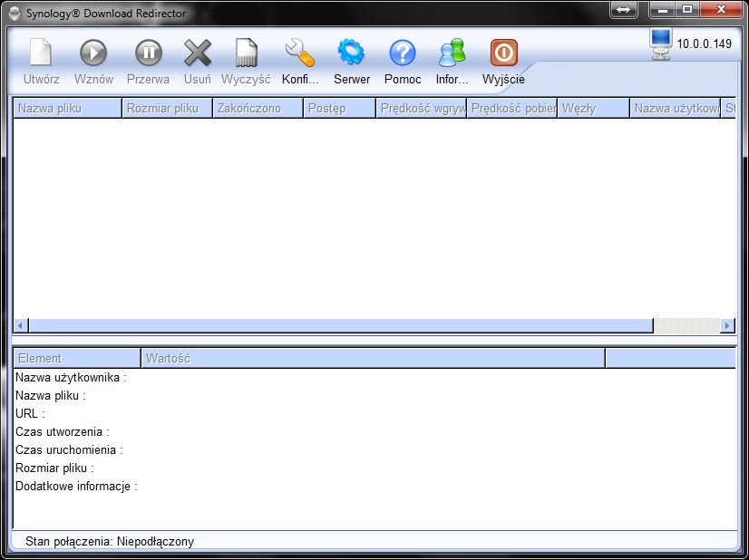
Task: Close the Download Redirector window
Action: [721, 9]
